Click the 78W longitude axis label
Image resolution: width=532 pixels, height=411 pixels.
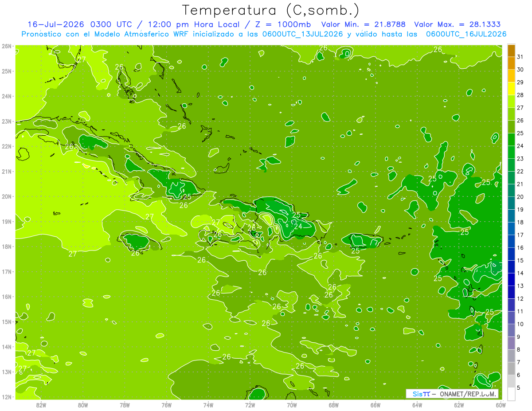125,405
